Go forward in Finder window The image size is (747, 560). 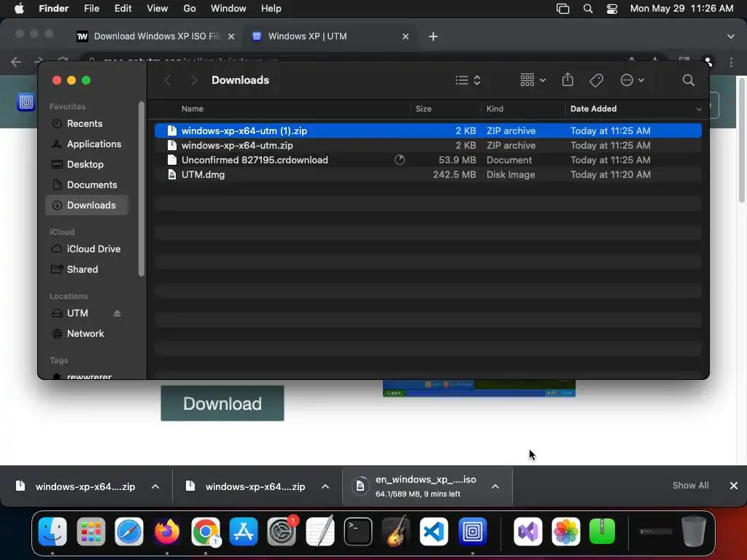(193, 80)
